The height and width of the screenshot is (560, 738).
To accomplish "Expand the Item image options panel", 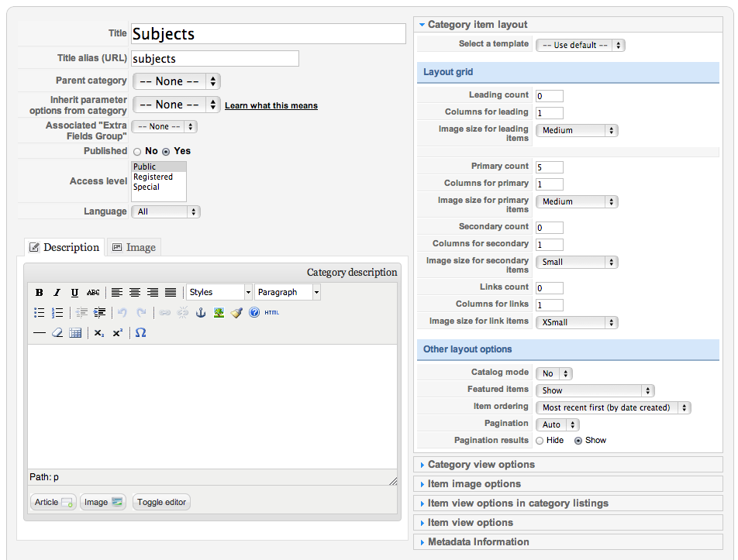I will [568, 484].
